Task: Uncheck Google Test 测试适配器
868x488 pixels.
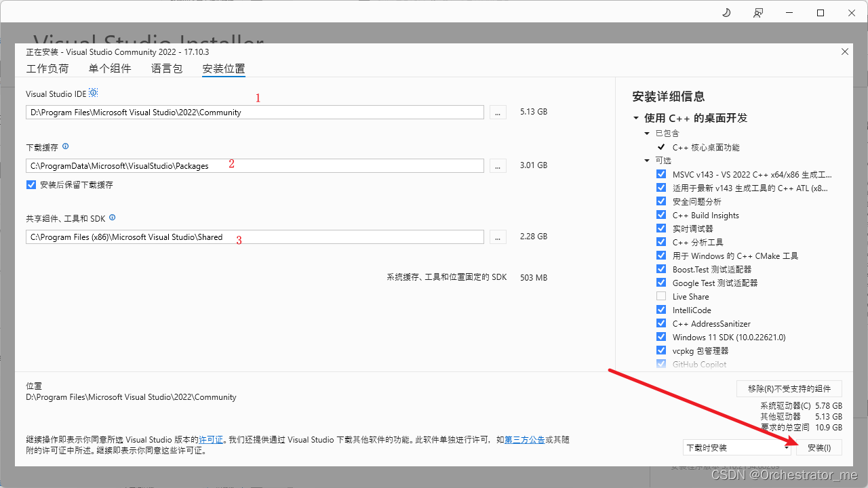Action: pos(661,283)
